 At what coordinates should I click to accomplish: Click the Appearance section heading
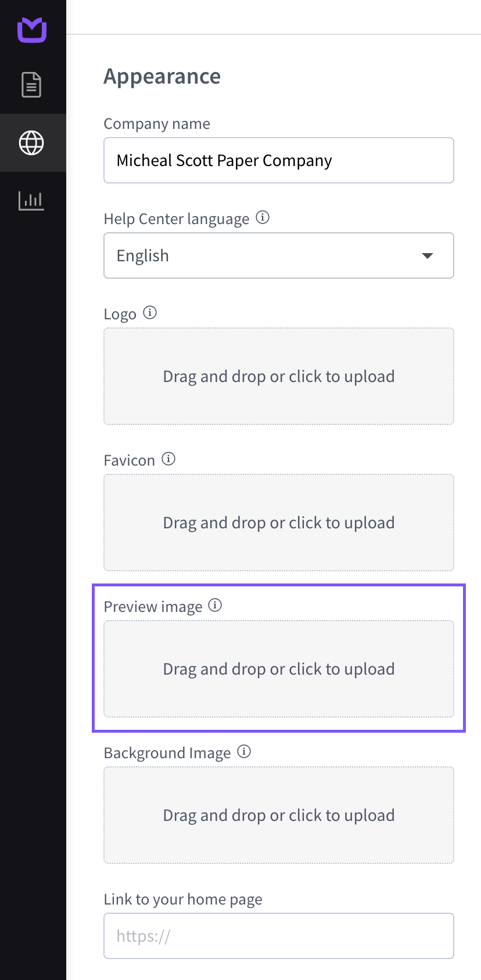click(x=162, y=77)
